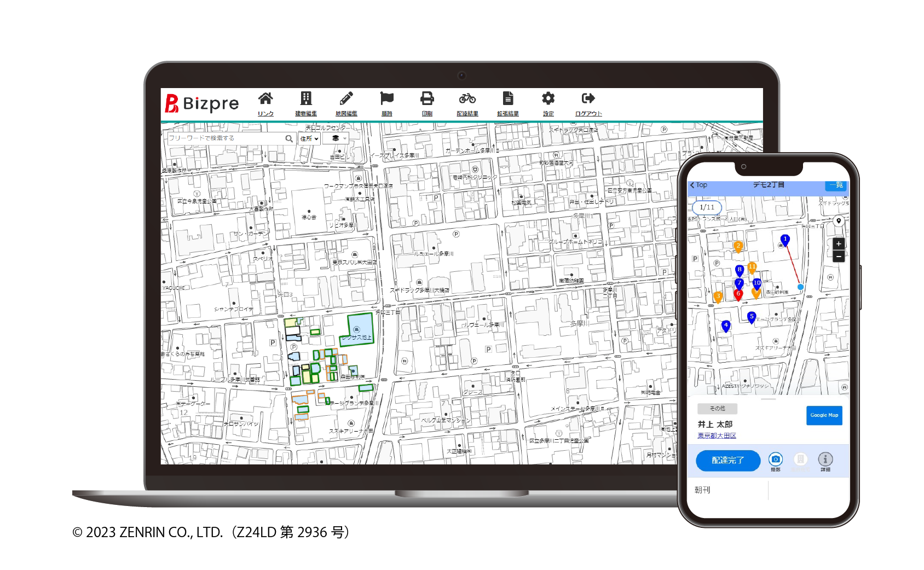
Task: Open 建物編集 building editor icon
Action: pyautogui.click(x=306, y=99)
